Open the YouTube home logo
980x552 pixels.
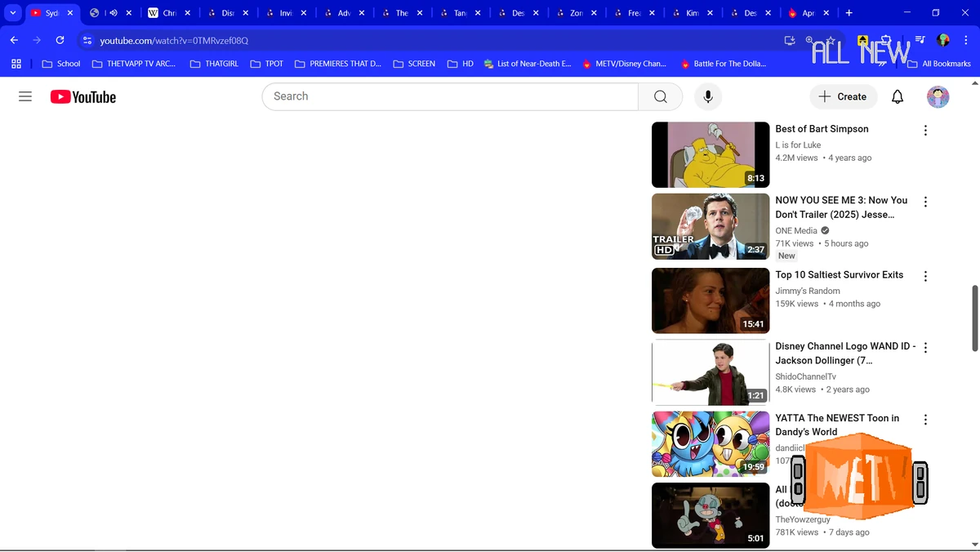(x=82, y=96)
